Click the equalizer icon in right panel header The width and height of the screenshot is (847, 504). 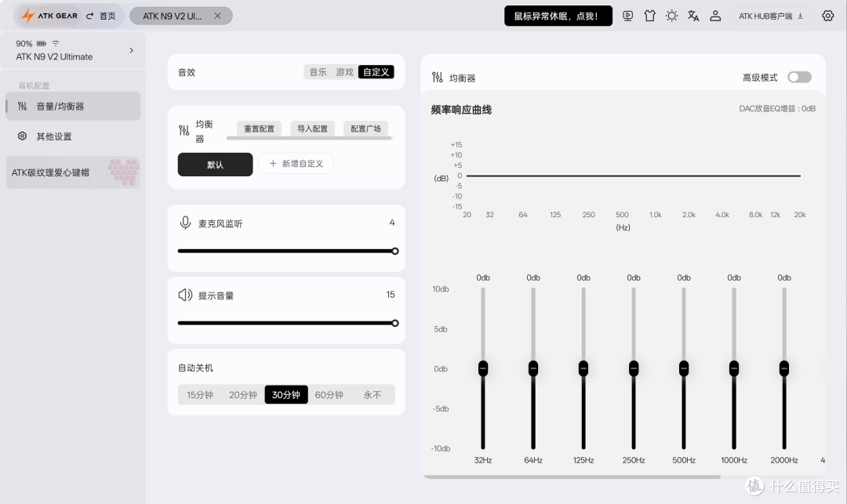pos(438,77)
